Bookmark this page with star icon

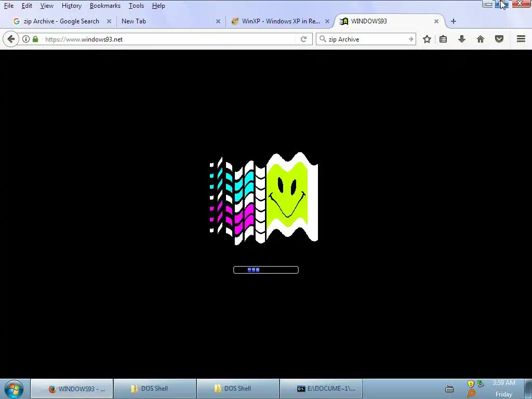coord(427,39)
